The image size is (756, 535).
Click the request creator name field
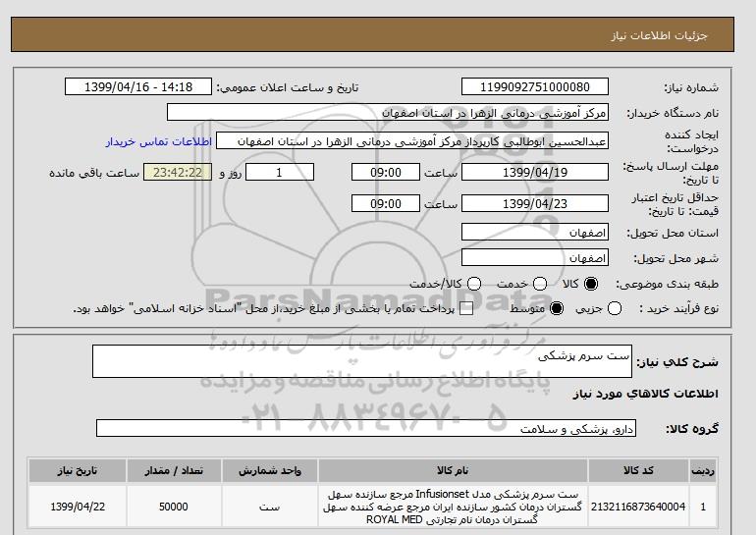412,141
